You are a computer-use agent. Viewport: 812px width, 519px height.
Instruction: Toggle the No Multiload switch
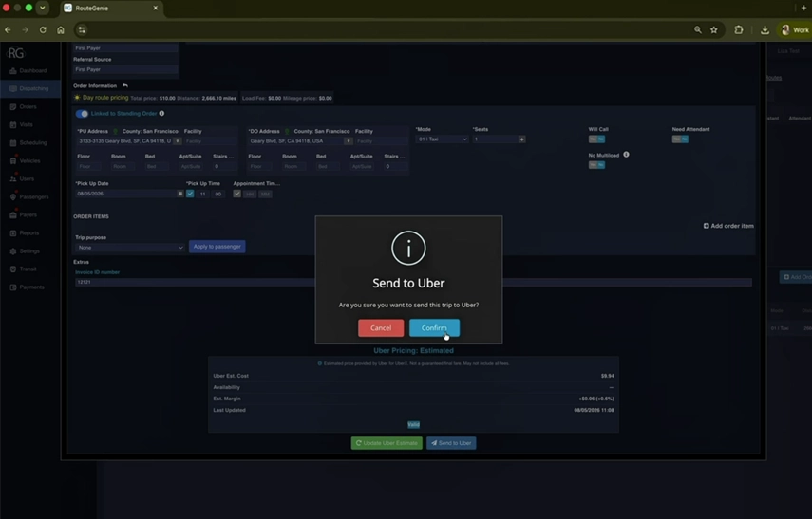[x=596, y=164]
